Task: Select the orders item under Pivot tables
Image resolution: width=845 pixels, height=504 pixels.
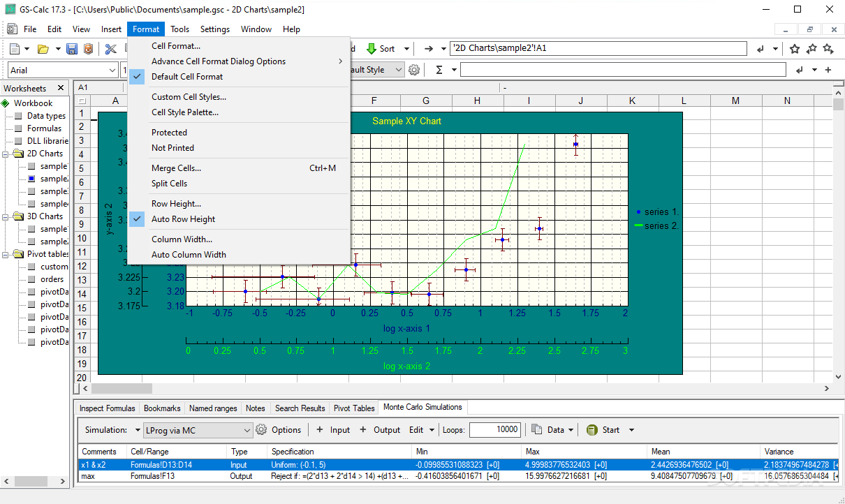Action: (52, 279)
